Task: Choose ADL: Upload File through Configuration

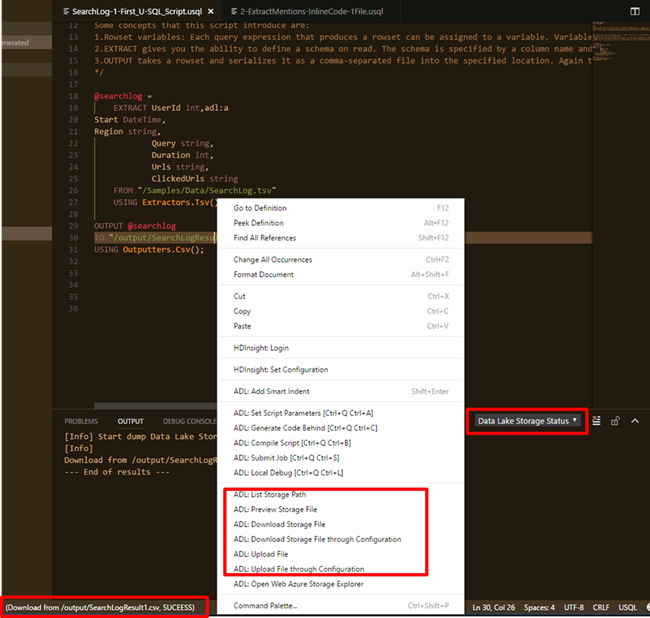Action: click(341, 569)
